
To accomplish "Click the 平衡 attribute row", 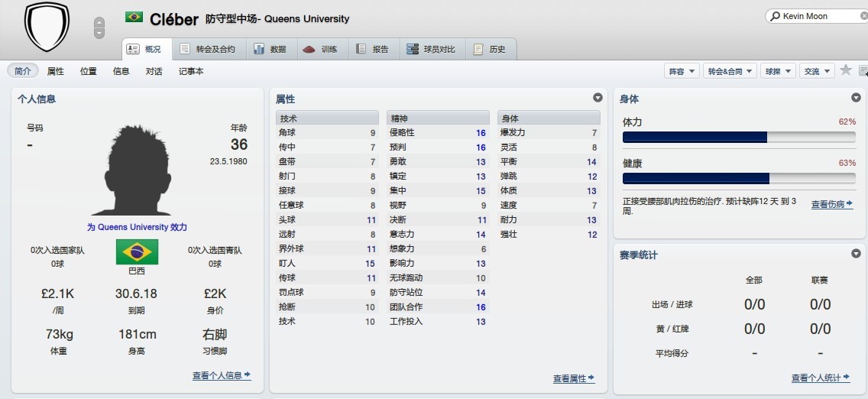I will pyautogui.click(x=549, y=161).
